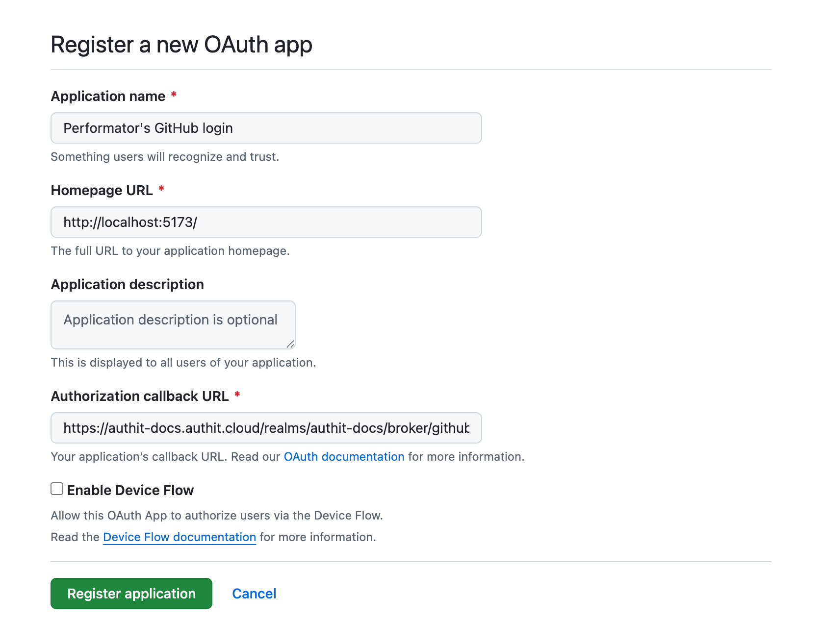The image size is (823, 644).
Task: Click the localhost:5173 homepage URL text
Action: point(130,222)
